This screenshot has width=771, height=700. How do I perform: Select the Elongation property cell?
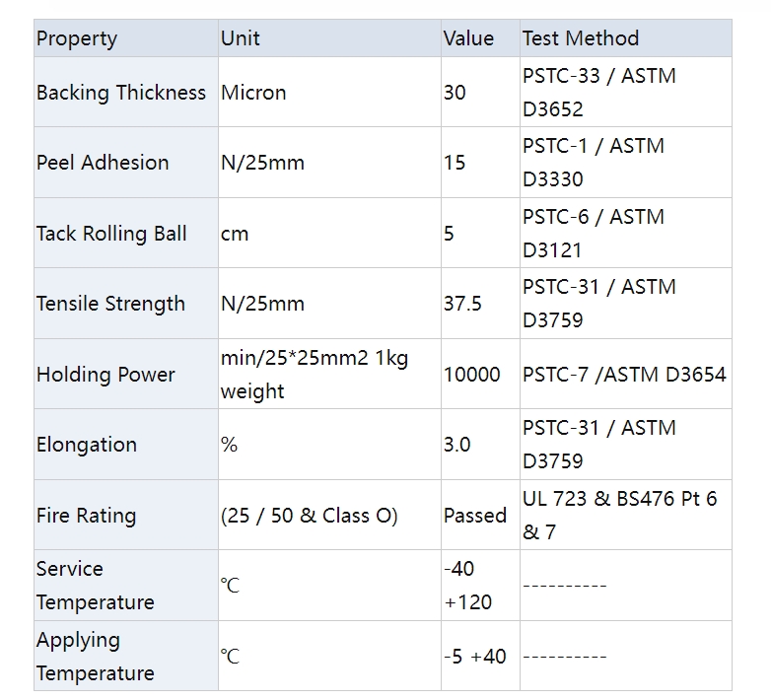click(86, 445)
